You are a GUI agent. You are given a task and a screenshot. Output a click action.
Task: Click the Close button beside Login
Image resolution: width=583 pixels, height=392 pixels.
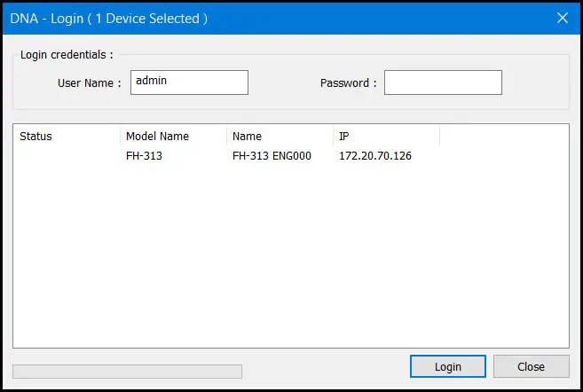coord(531,366)
